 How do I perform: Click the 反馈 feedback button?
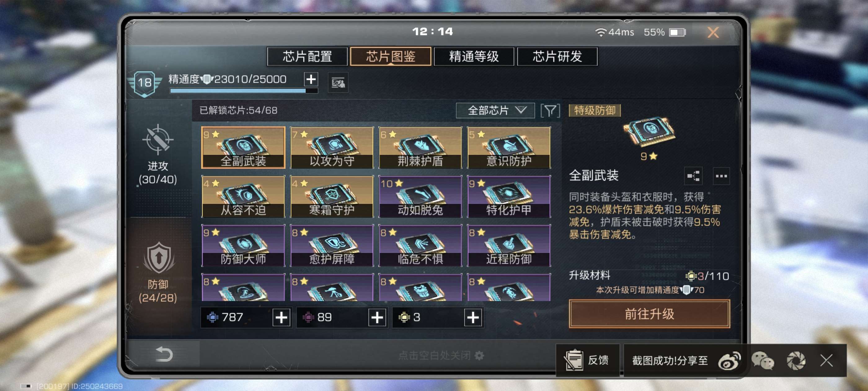click(587, 360)
